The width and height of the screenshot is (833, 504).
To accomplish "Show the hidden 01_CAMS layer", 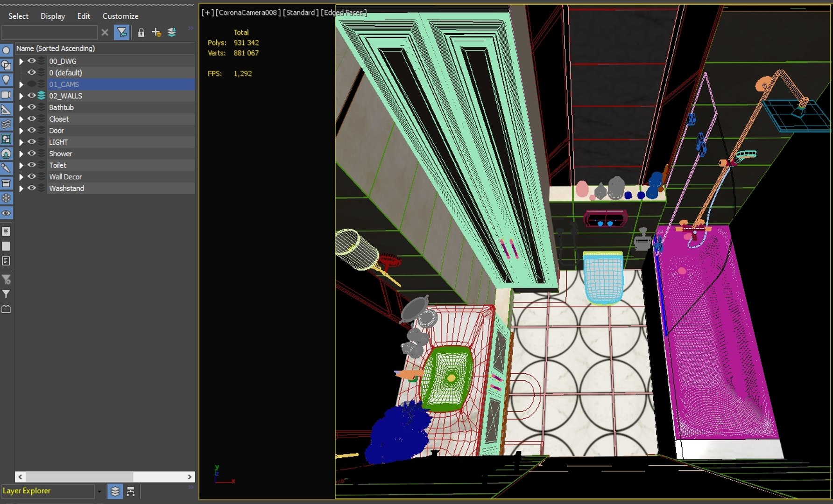I will 32,84.
